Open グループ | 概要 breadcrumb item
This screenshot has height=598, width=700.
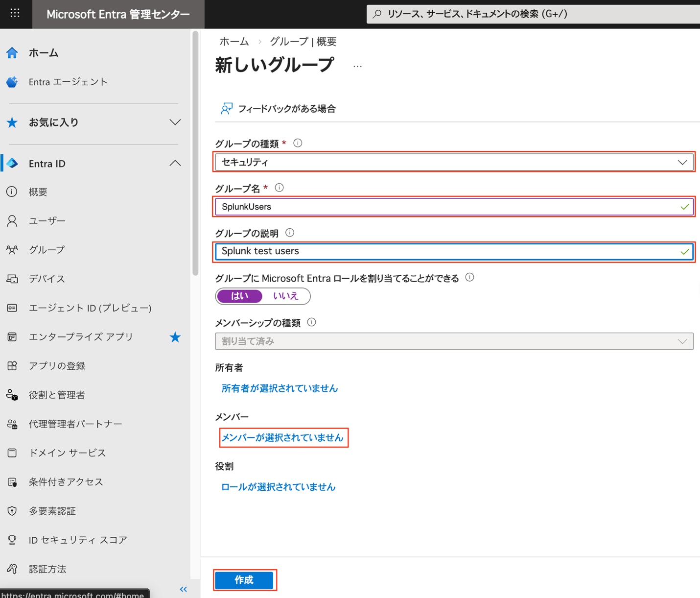click(303, 42)
